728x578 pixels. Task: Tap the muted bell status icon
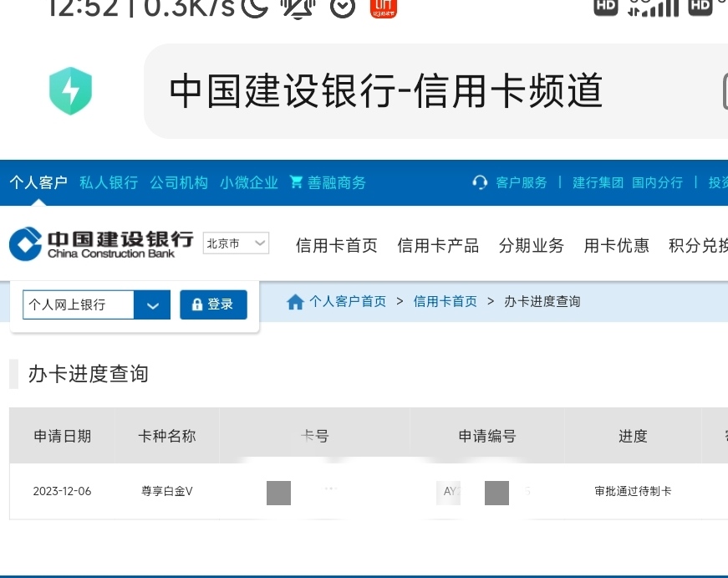click(300, 7)
